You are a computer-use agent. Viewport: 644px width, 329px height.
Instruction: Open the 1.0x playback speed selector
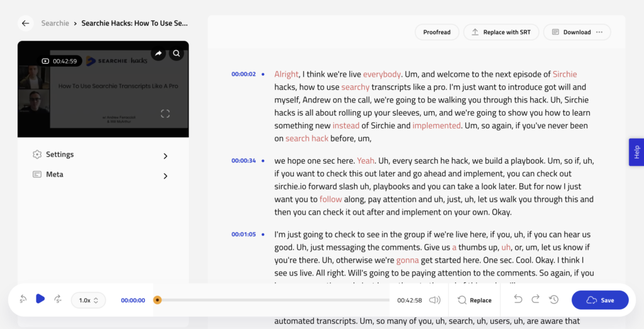pos(88,300)
